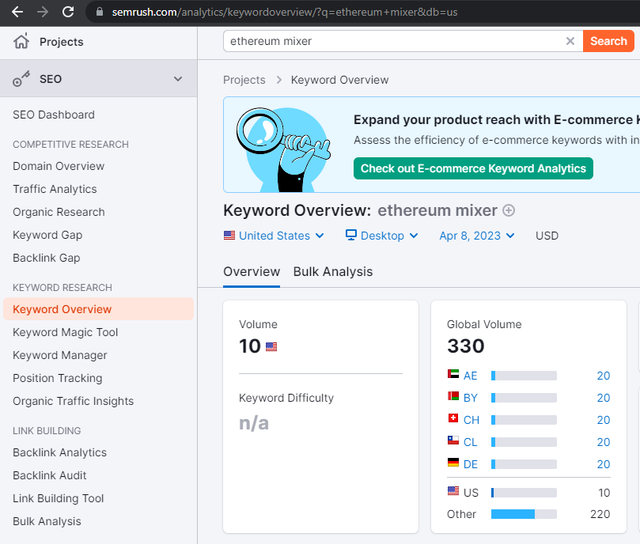Open Traffic Analytics in sidebar
640x544 pixels.
(55, 189)
